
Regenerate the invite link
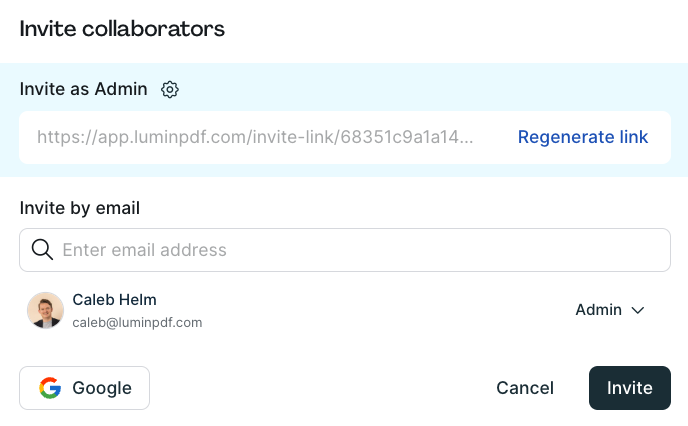coord(583,137)
